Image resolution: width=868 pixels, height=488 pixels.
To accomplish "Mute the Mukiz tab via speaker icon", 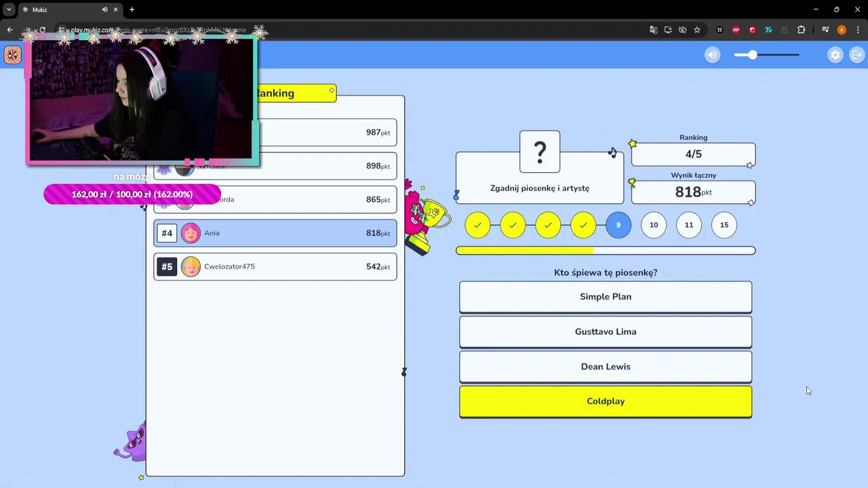I will [104, 9].
